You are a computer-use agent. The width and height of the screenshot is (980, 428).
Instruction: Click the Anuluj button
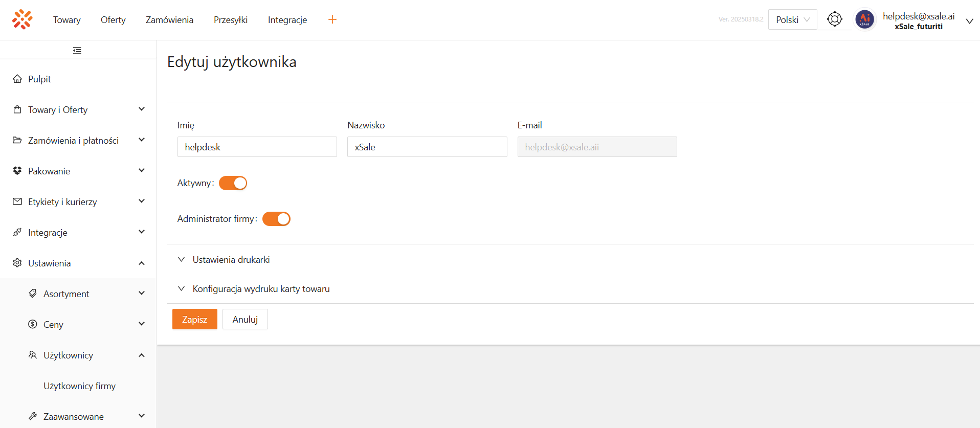point(245,319)
